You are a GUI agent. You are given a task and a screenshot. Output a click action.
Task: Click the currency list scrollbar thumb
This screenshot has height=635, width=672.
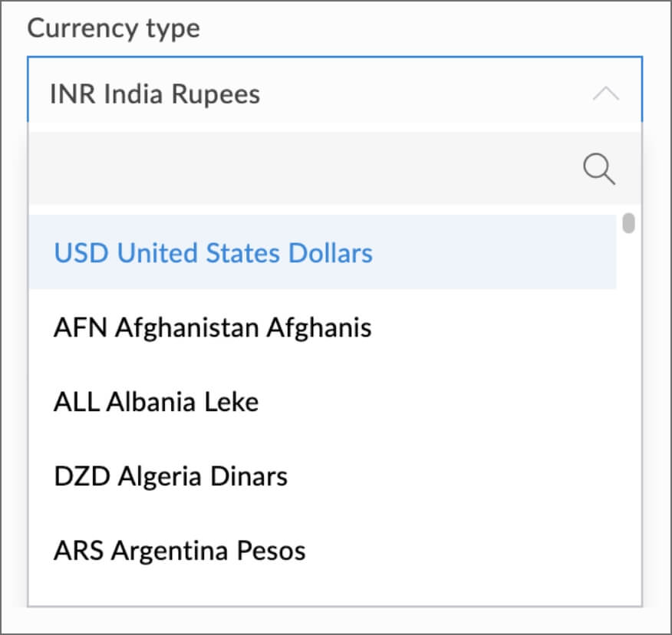click(x=628, y=223)
